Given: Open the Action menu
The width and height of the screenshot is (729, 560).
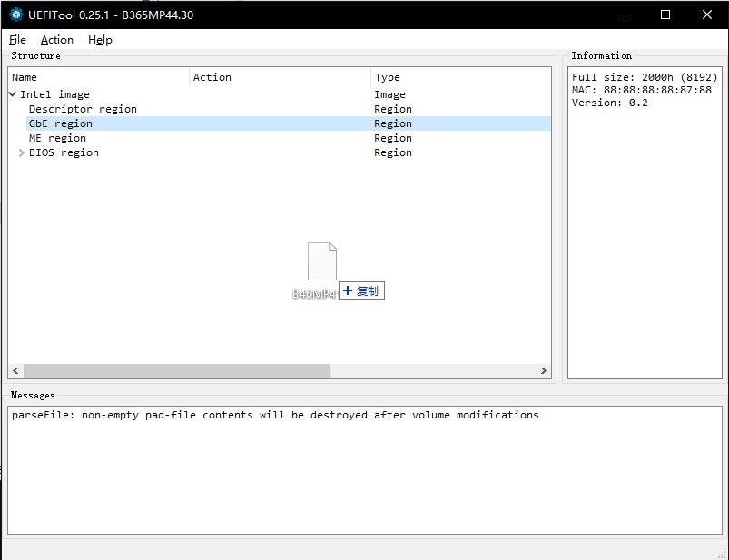Looking at the screenshot, I should [56, 40].
